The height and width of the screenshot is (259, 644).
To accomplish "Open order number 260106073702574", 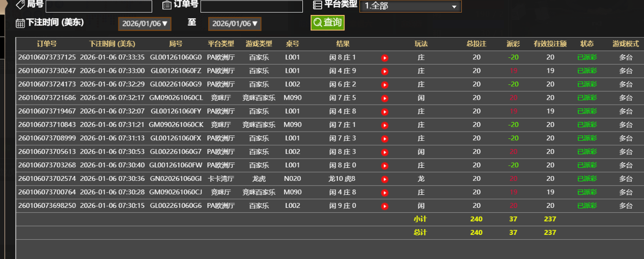I will click(47, 179).
